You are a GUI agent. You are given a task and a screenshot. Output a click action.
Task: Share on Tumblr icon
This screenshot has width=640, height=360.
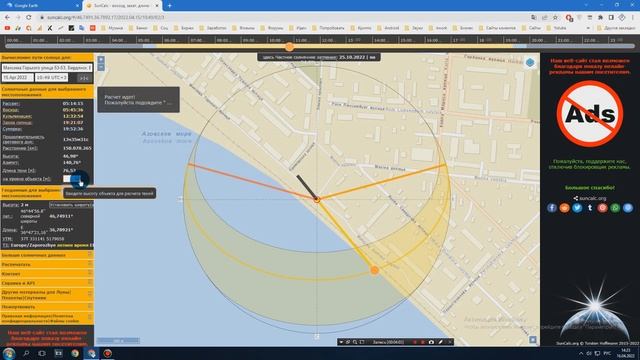[590, 208]
